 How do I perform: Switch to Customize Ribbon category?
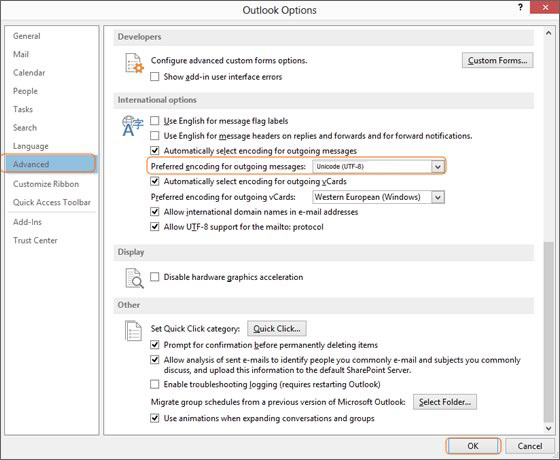(x=46, y=184)
